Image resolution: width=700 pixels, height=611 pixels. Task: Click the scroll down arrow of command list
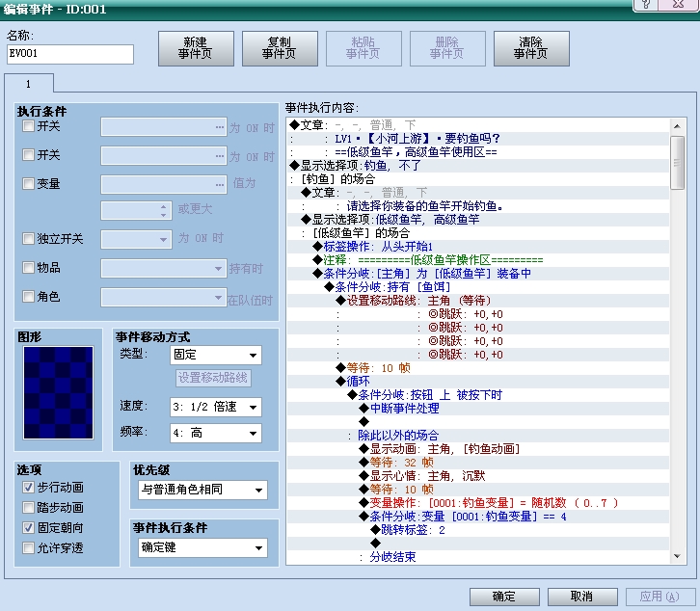point(677,556)
